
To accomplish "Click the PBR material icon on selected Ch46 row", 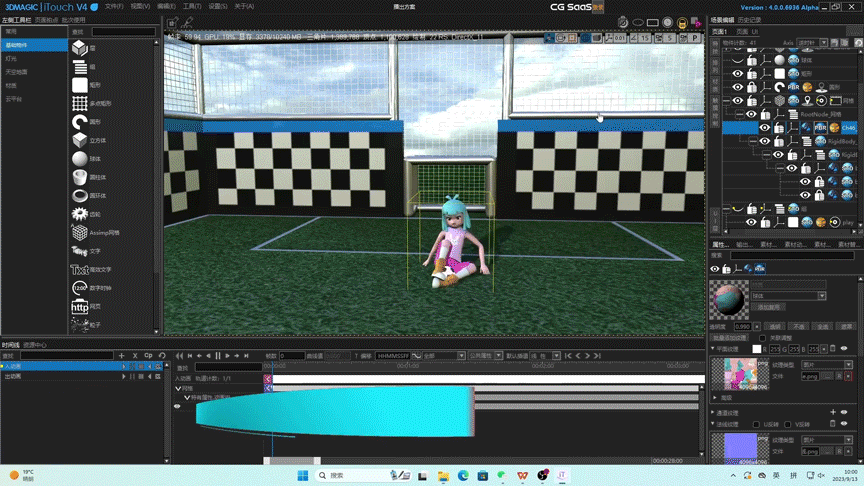I will pyautogui.click(x=820, y=128).
